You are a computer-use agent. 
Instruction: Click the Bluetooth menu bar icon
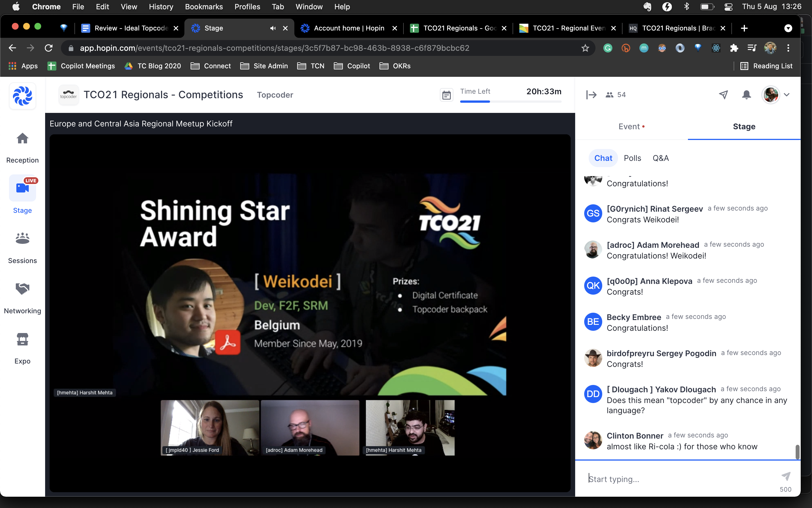tap(687, 7)
